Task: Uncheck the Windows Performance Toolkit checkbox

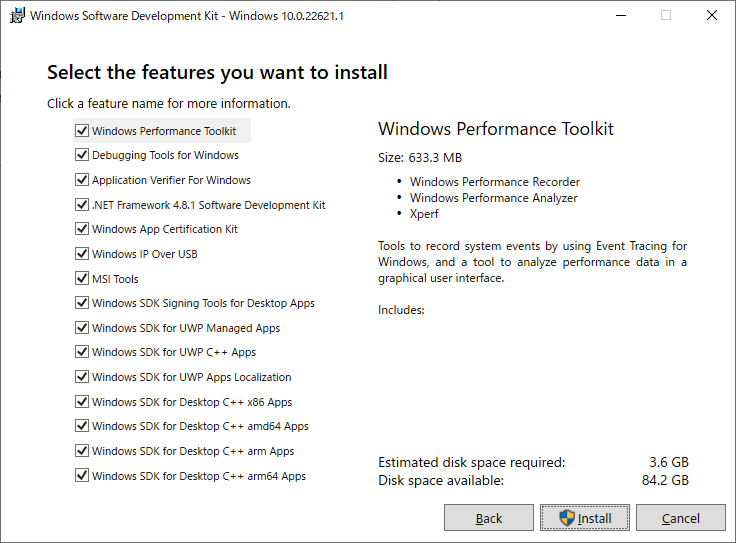Action: (82, 130)
